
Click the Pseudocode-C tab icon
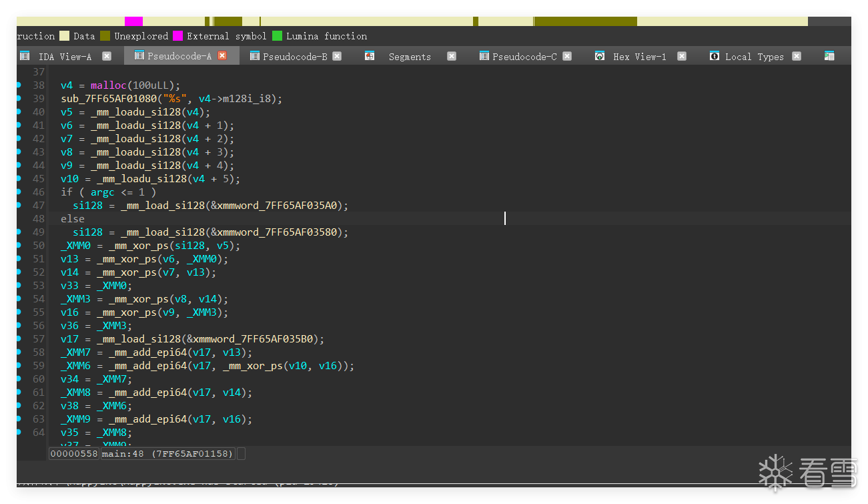tap(484, 56)
